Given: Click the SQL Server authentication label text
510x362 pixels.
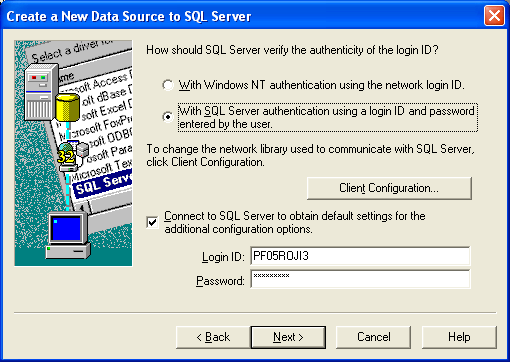Looking at the screenshot, I should click(327, 117).
